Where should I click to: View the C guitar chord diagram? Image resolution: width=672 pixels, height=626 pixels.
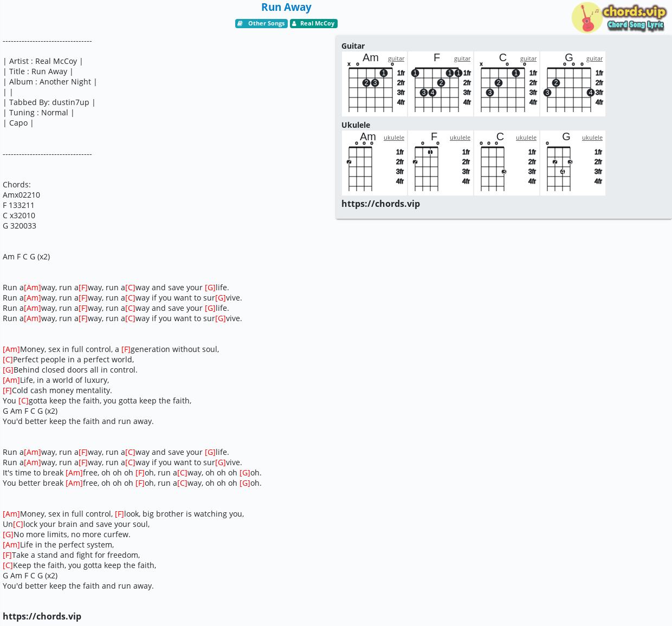pos(507,84)
